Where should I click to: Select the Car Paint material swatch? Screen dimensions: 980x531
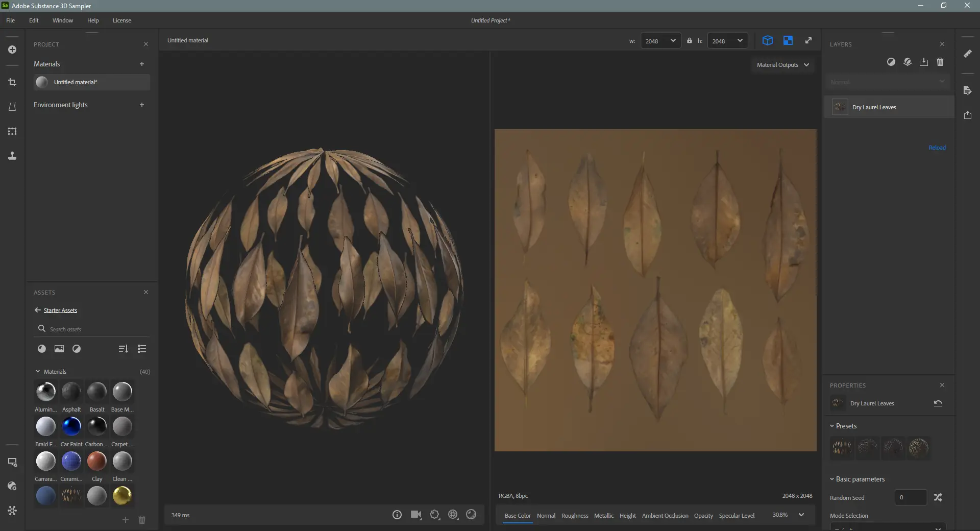point(71,426)
